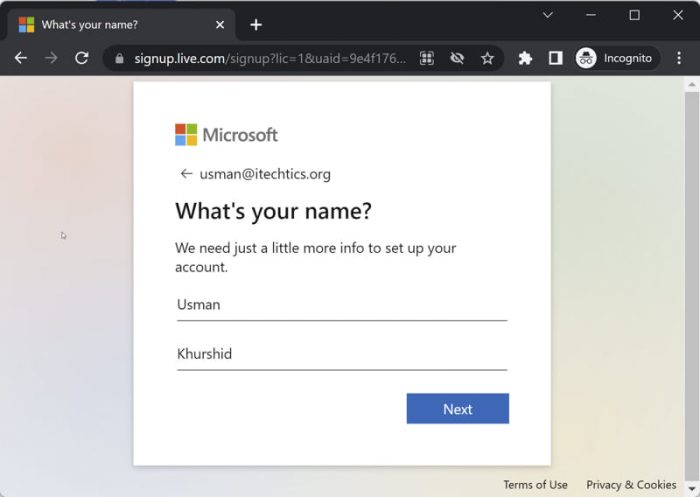Close the "What's your name?" tab
Viewport: 700px width, 497px height.
pyautogui.click(x=220, y=25)
